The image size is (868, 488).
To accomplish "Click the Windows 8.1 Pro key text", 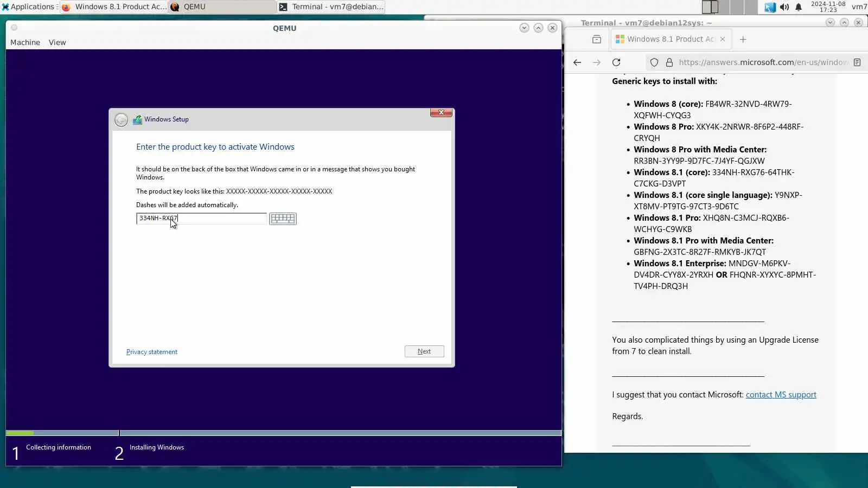I will pos(712,223).
